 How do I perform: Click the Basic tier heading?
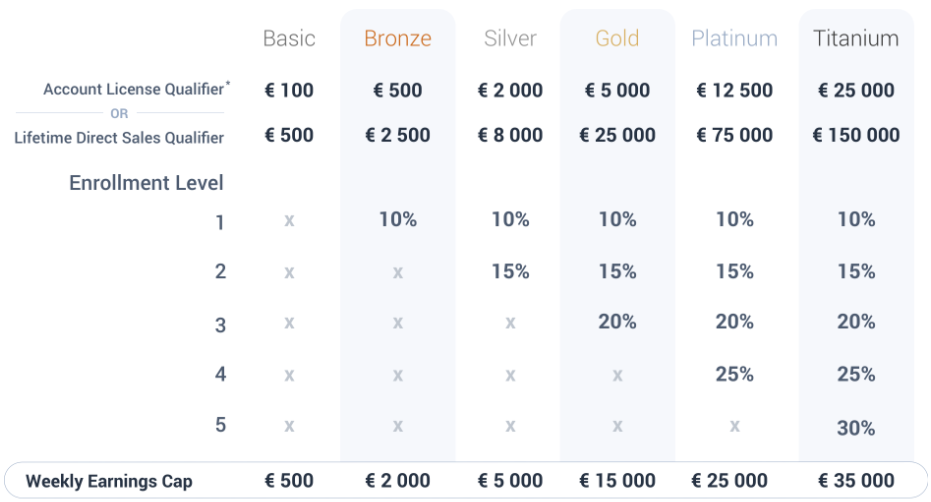pos(289,39)
